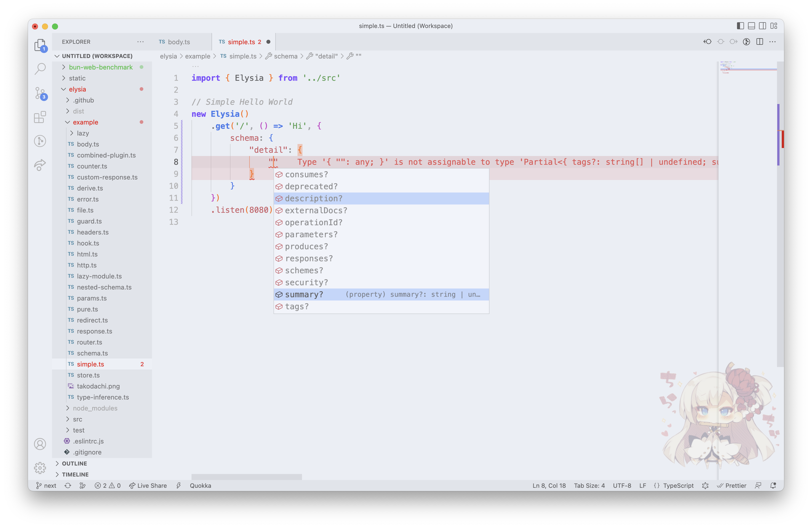Screen dimensions: 812x528
Task: Click the minimap code preview
Action: pyautogui.click(x=747, y=67)
